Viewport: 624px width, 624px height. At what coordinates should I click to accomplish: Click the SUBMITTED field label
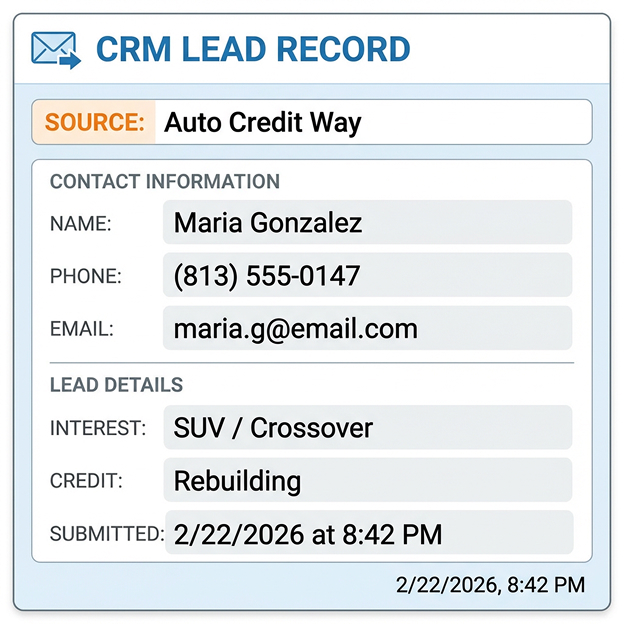click(107, 533)
